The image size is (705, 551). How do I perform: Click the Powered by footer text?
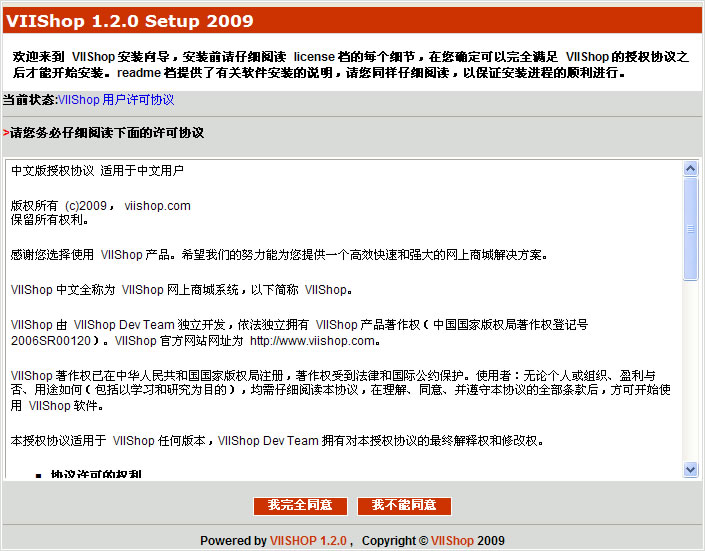(233, 541)
